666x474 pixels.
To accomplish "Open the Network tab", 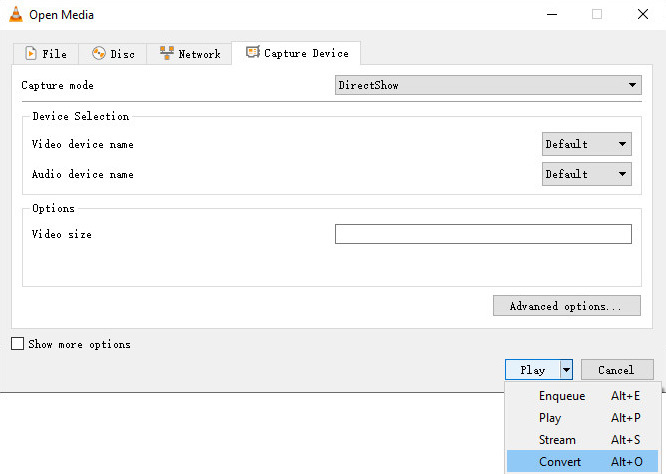I will (x=189, y=54).
